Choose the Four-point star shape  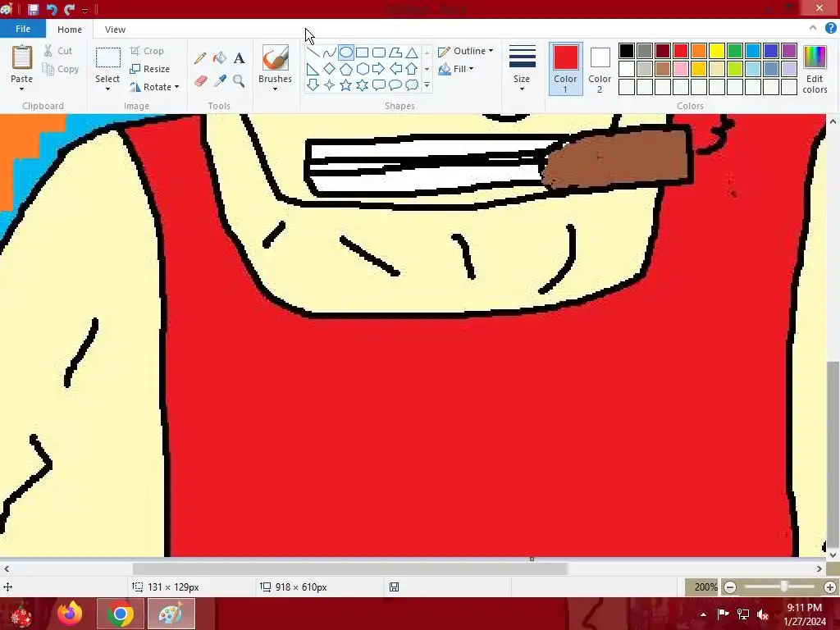click(330, 84)
